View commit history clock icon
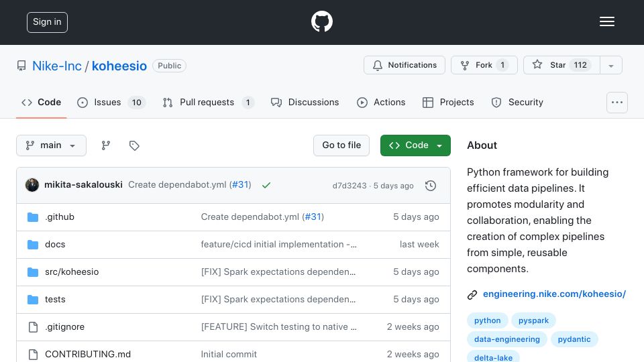The height and width of the screenshot is (362, 644). click(x=431, y=186)
